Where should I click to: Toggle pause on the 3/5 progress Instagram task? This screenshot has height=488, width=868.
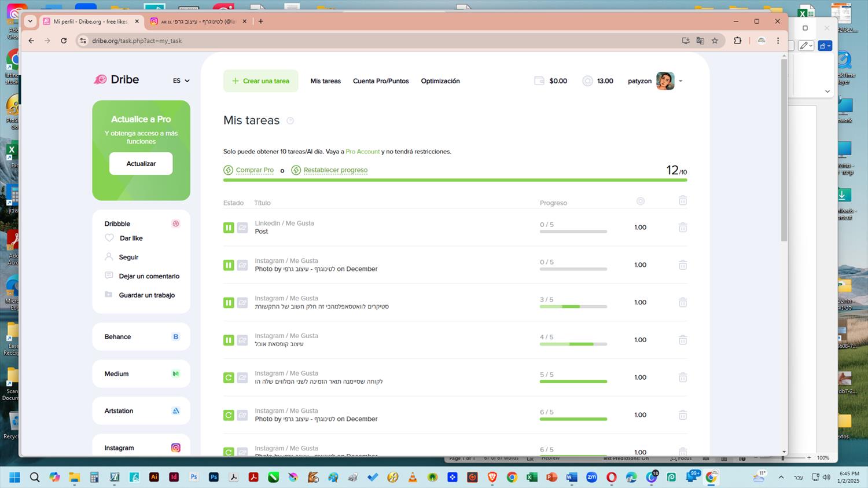[x=229, y=302]
